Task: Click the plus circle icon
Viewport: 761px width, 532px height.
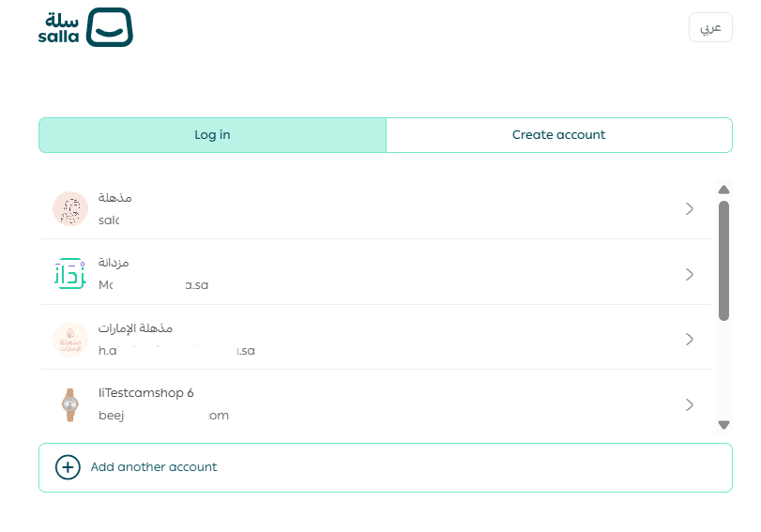Action: tap(68, 467)
